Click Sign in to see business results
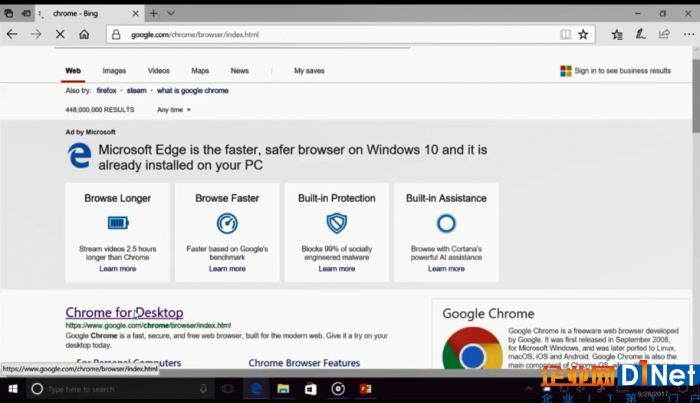Viewport: 700px width, 403px height. pyautogui.click(x=623, y=71)
